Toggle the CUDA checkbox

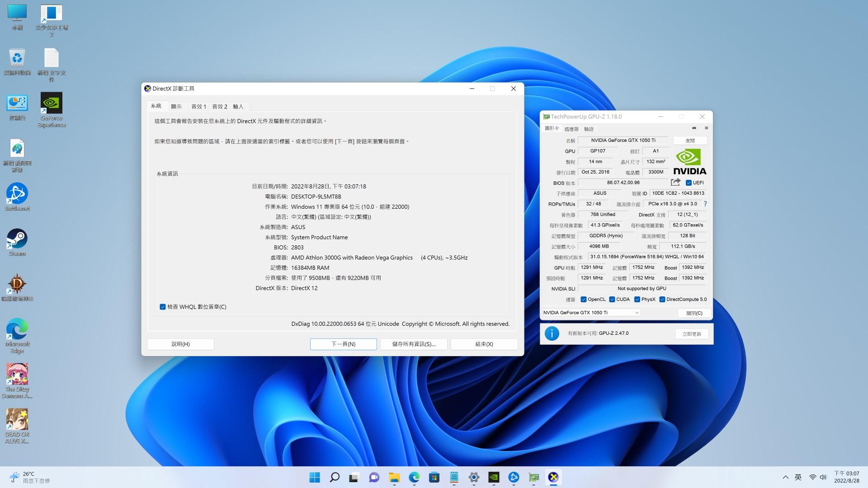pyautogui.click(x=612, y=299)
